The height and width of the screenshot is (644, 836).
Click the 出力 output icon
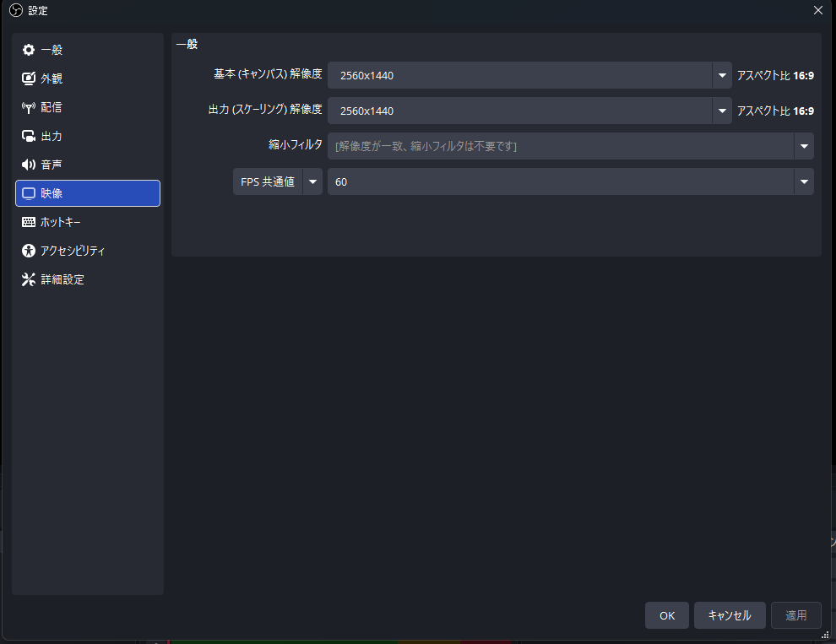(30, 136)
